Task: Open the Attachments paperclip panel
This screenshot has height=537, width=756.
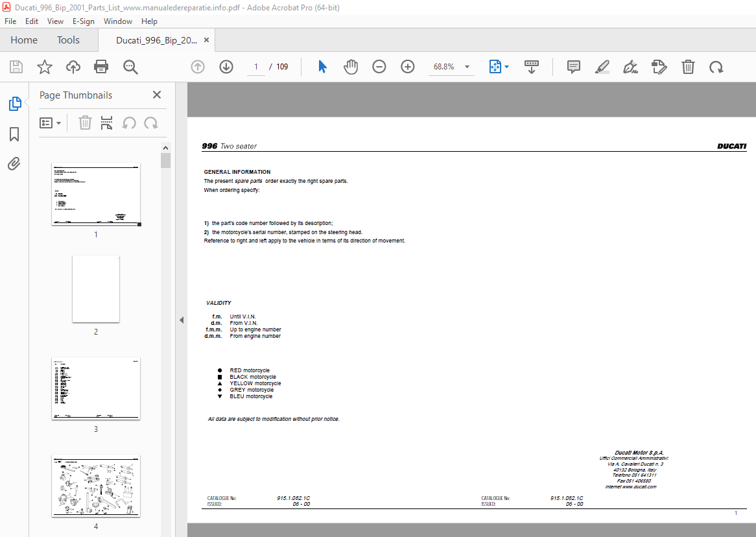Action: (14, 164)
